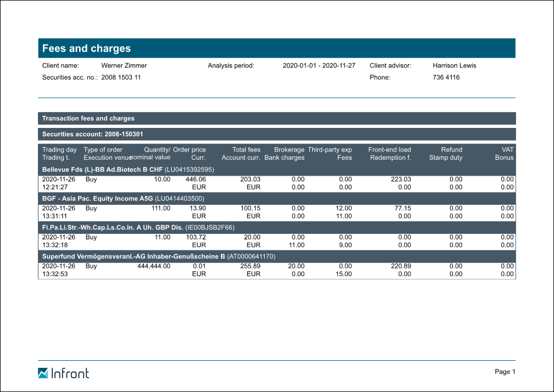This screenshot has width=554, height=392.
Task: Select client advisor Harrison Lewis
Action: click(454, 65)
